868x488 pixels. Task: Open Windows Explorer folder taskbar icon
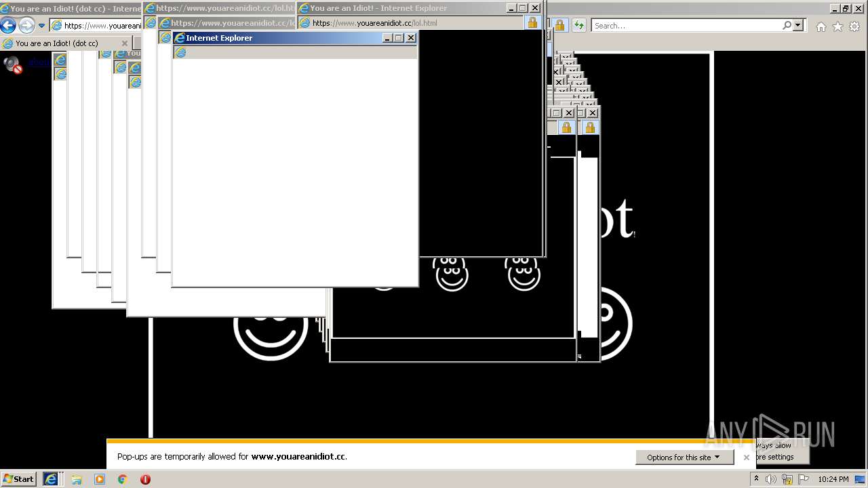77,479
